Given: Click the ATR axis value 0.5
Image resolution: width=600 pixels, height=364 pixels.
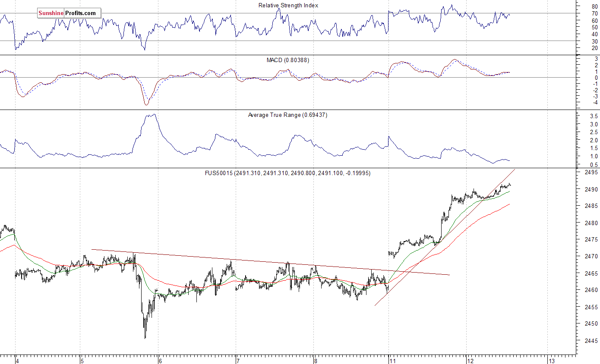Looking at the screenshot, I should (594, 165).
